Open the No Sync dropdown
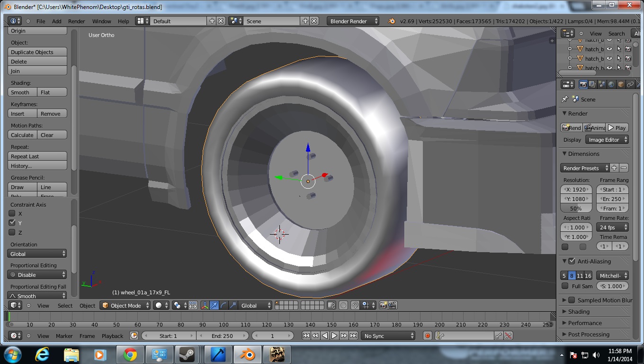644x364 pixels. [388, 336]
